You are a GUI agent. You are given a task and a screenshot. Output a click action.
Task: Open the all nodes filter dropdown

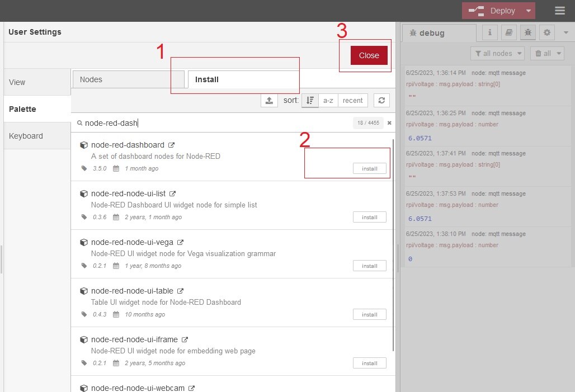click(x=497, y=54)
